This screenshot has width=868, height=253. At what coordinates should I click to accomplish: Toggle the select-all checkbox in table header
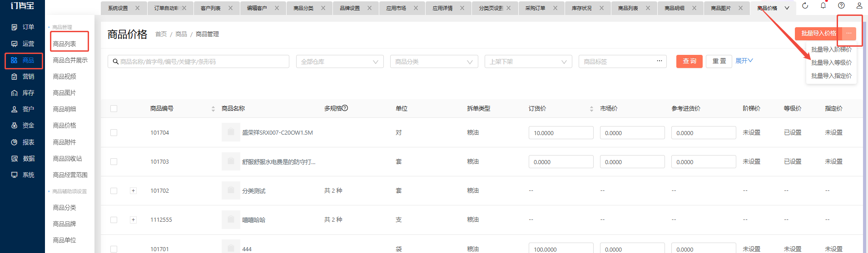point(114,108)
